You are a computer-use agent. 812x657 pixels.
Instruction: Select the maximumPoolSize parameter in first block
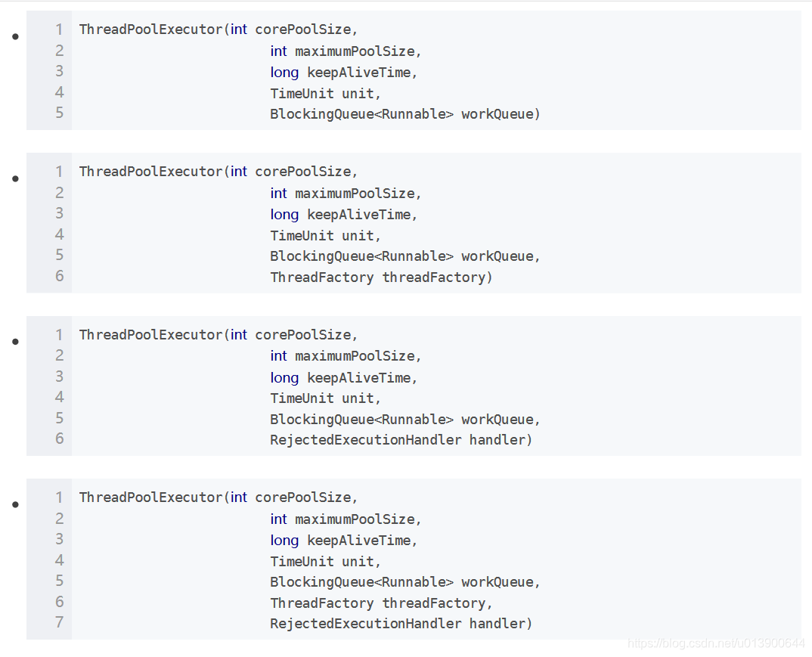[355, 50]
